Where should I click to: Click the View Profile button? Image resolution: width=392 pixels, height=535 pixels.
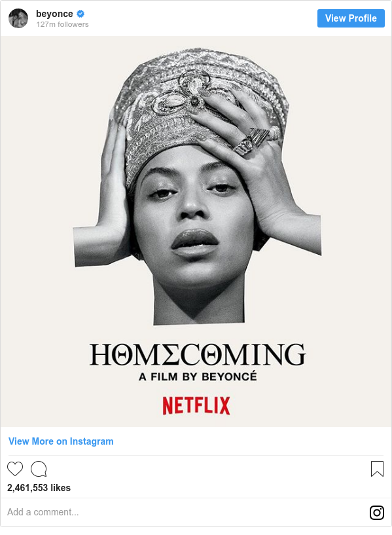(x=351, y=18)
